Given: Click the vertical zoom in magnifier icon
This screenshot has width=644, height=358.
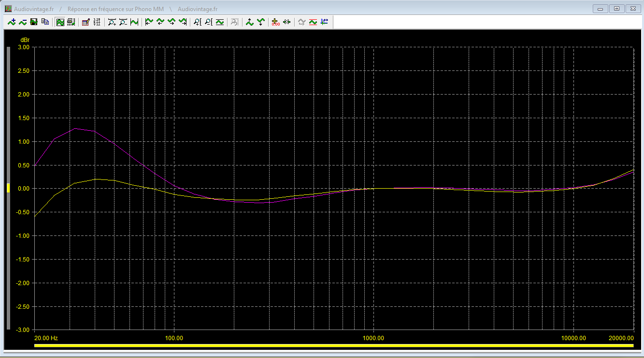Looking at the screenshot, I should [x=197, y=22].
